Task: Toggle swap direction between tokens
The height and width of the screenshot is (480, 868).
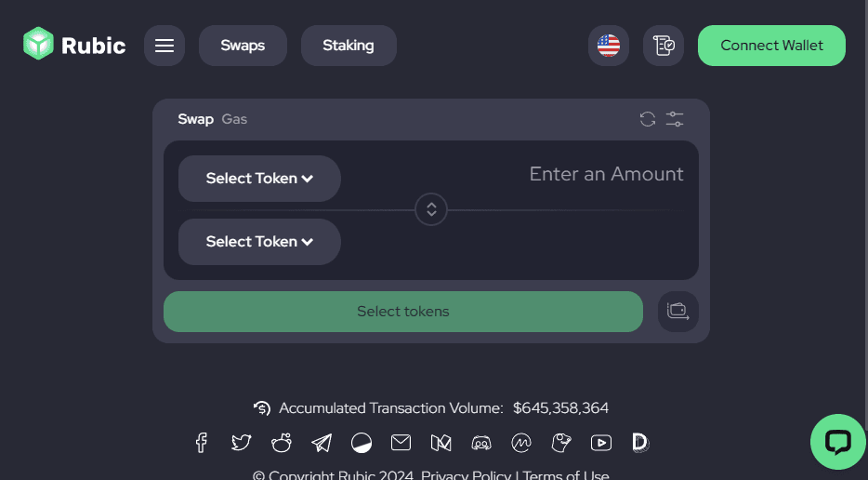Action: click(431, 209)
